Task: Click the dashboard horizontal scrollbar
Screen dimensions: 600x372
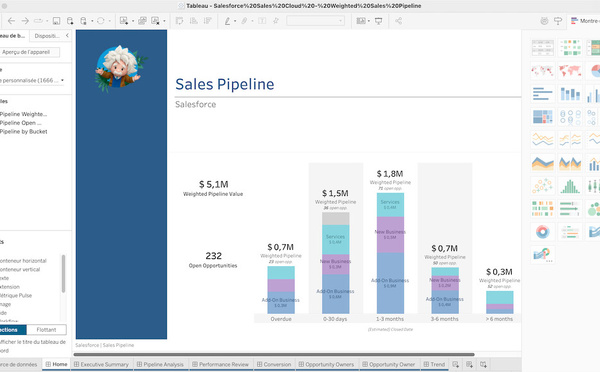Action: click(274, 354)
